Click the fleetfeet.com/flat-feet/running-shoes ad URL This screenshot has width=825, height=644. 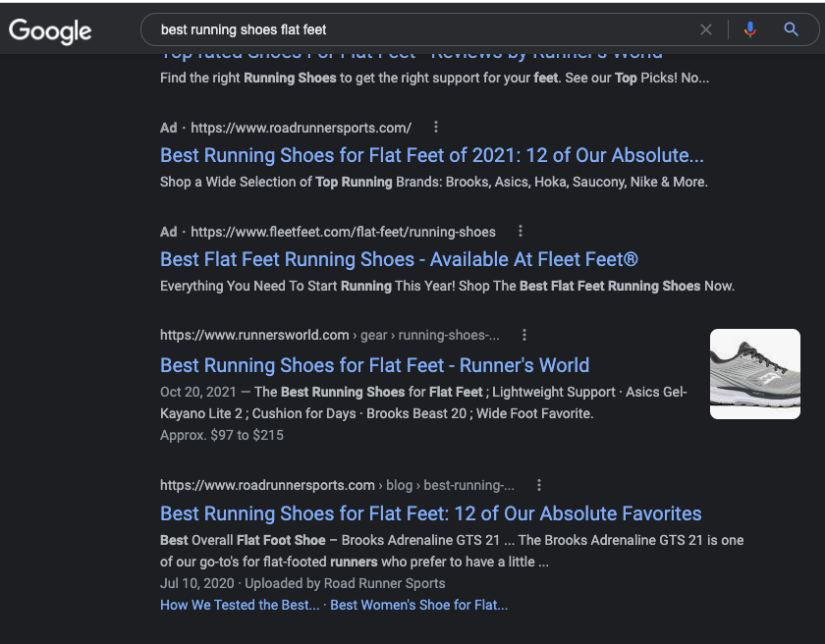343,232
